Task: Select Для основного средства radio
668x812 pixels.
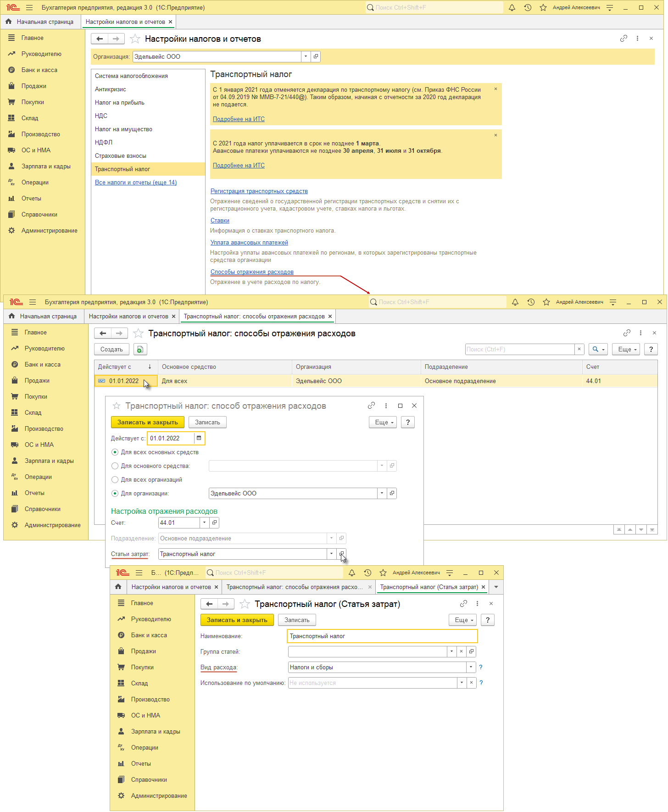Action: coord(115,466)
